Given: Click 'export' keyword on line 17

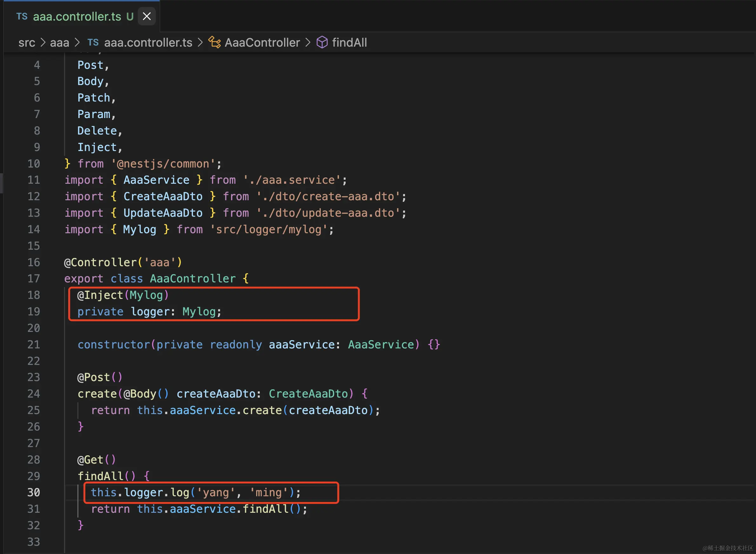Looking at the screenshot, I should tap(83, 279).
